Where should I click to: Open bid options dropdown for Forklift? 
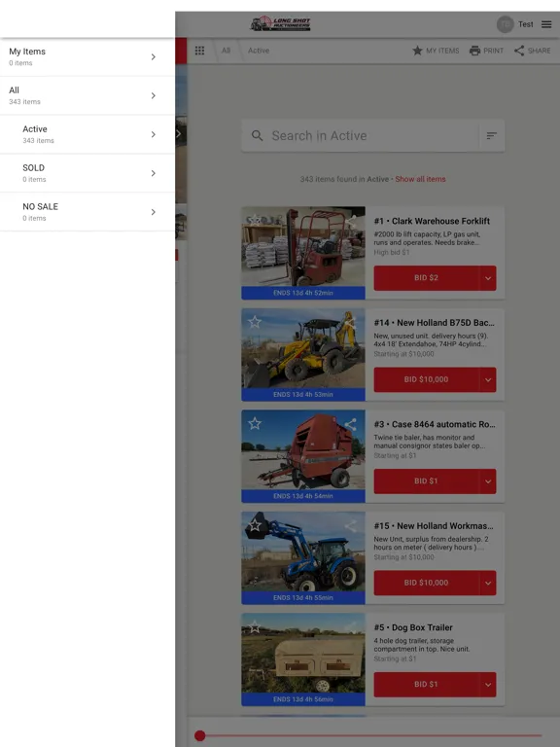point(488,278)
